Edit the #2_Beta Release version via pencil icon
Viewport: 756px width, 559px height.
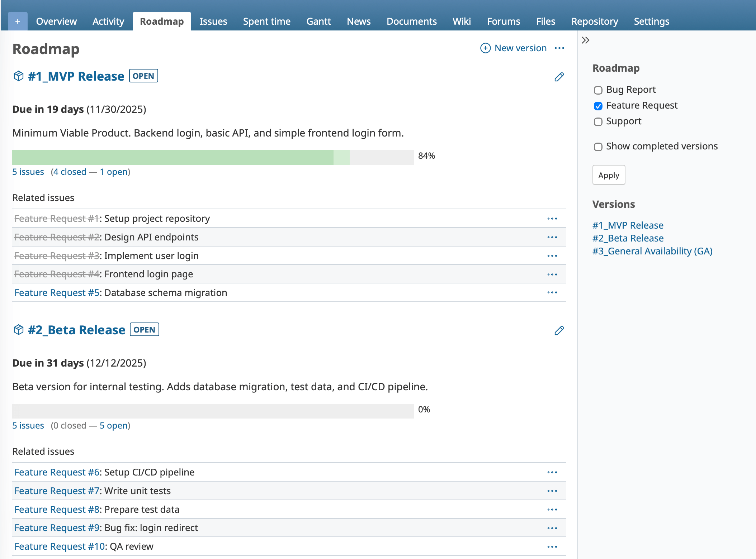click(559, 330)
